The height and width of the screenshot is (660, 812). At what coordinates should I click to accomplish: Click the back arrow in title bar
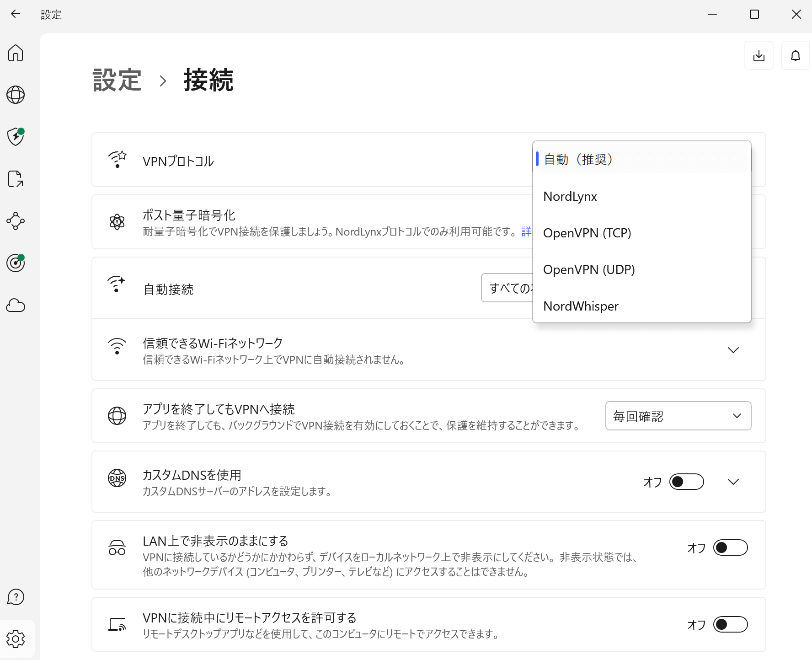click(x=16, y=14)
